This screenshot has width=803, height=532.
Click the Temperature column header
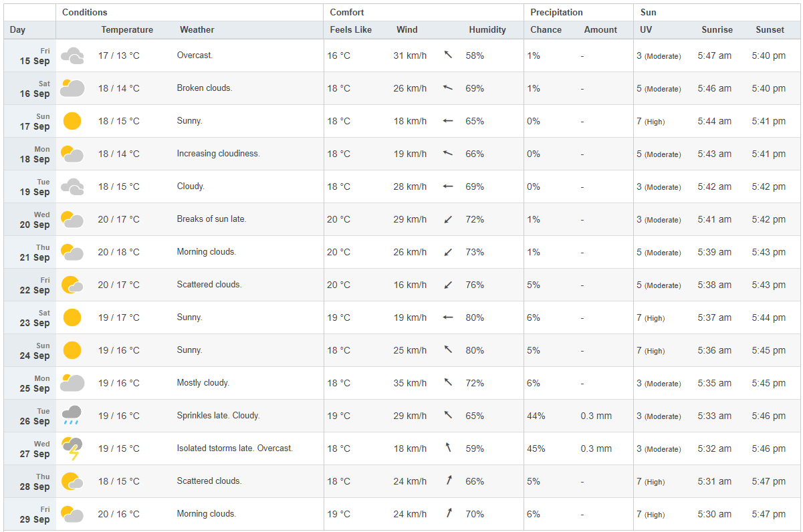(x=127, y=29)
